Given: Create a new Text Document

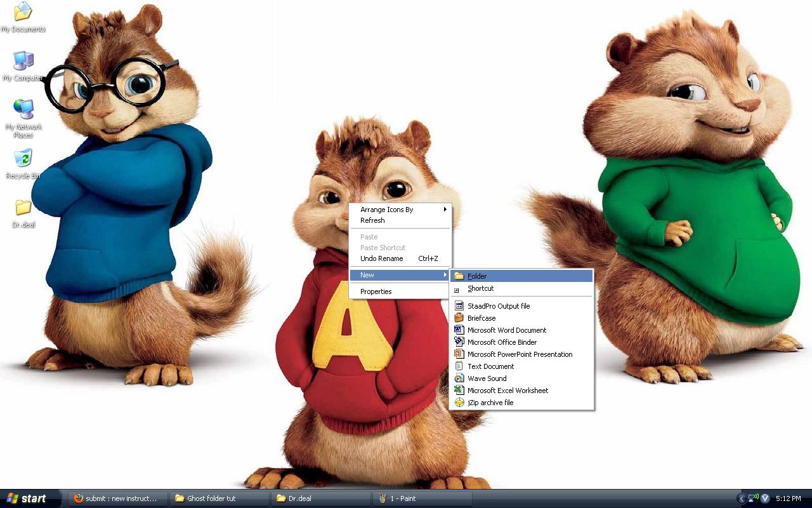Looking at the screenshot, I should point(521,366).
